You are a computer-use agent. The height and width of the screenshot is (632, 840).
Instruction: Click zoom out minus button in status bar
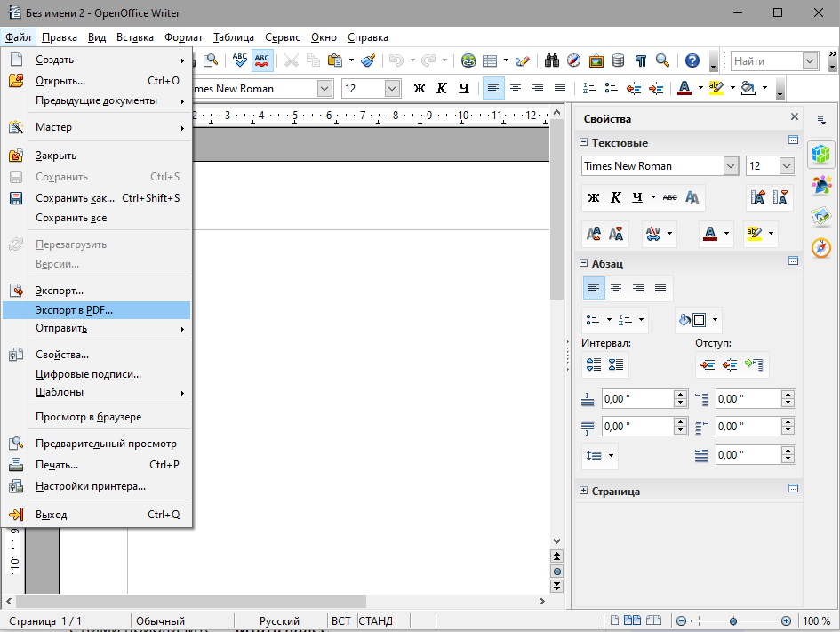pyautogui.click(x=682, y=620)
